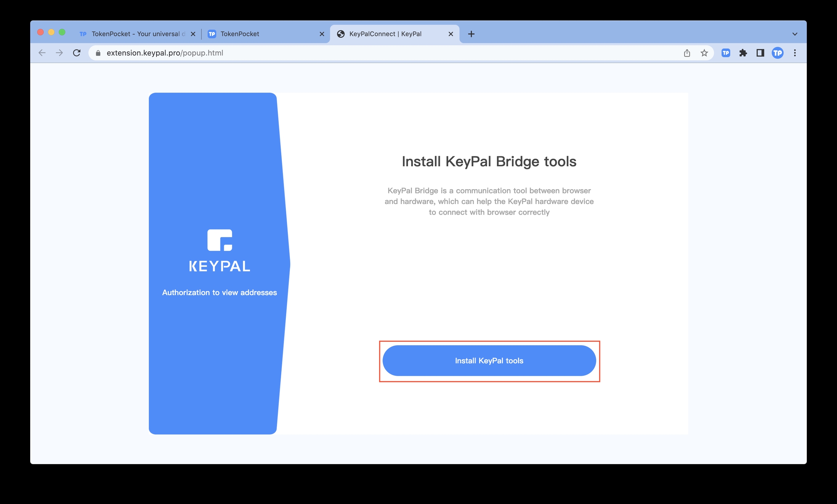The width and height of the screenshot is (837, 504).
Task: Open the TokenPocket extension icon
Action: pos(725,53)
